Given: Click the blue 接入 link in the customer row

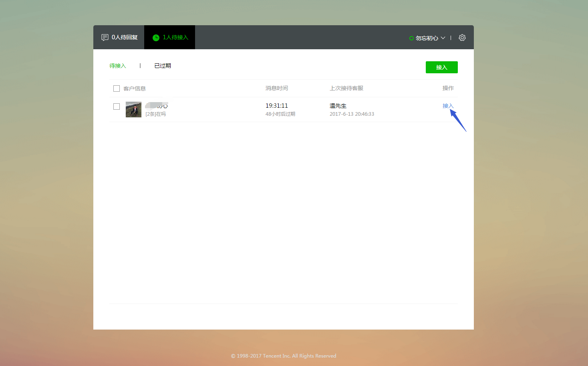Looking at the screenshot, I should (x=447, y=106).
